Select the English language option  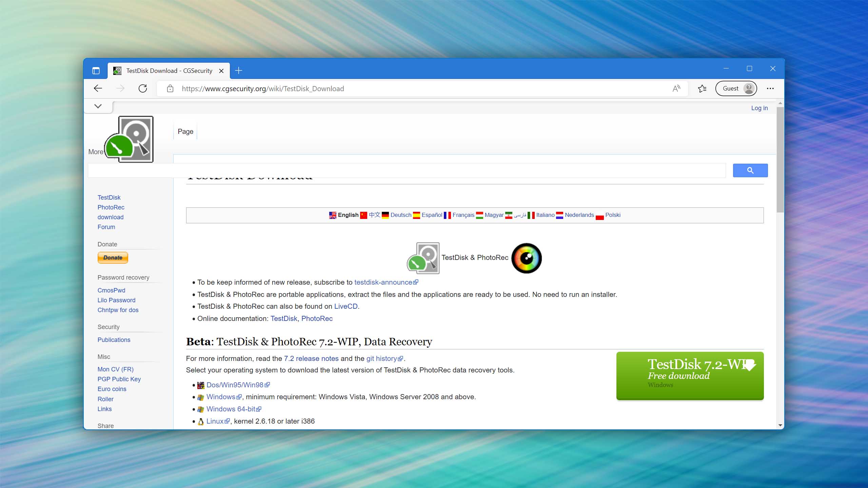[x=348, y=215]
